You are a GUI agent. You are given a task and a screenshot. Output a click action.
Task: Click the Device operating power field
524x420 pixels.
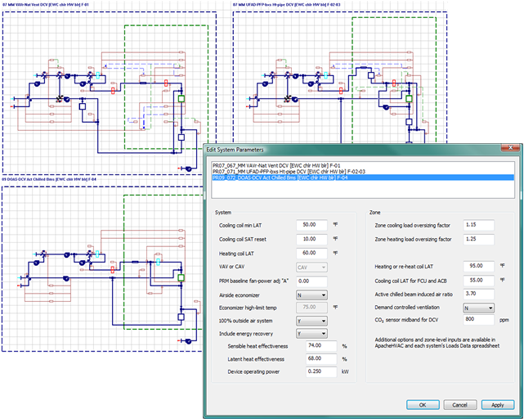(321, 372)
